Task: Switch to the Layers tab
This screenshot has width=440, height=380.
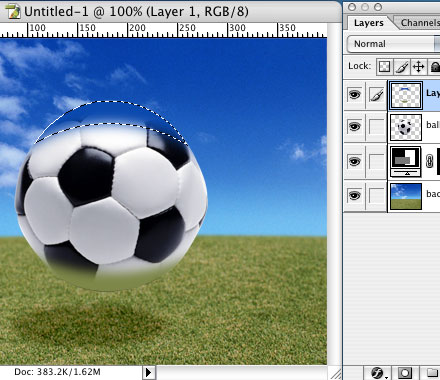Action: click(368, 23)
